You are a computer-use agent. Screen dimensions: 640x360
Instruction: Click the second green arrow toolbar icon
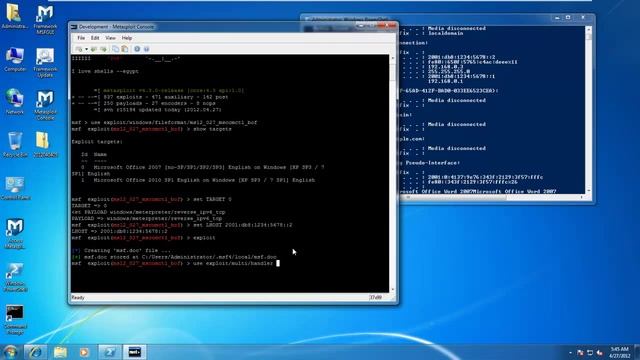tap(104, 49)
